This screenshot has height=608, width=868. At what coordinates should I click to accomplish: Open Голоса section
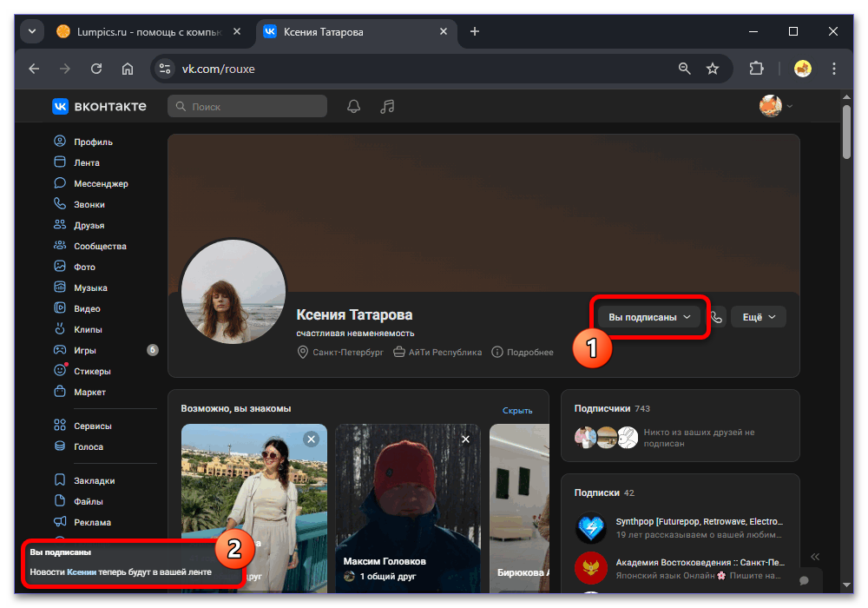pos(79,446)
